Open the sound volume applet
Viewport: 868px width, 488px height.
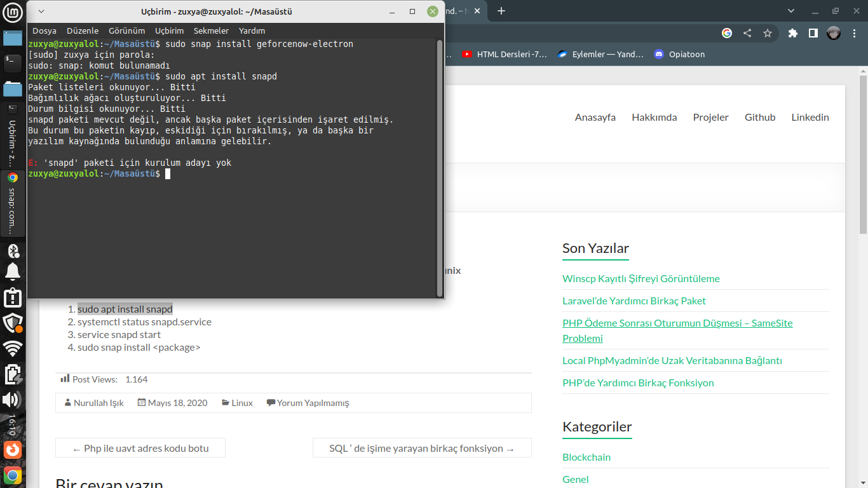pyautogui.click(x=13, y=400)
